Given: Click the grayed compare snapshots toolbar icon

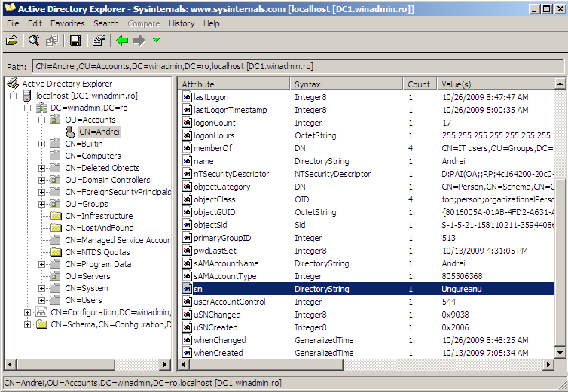Looking at the screenshot, I should 52,41.
